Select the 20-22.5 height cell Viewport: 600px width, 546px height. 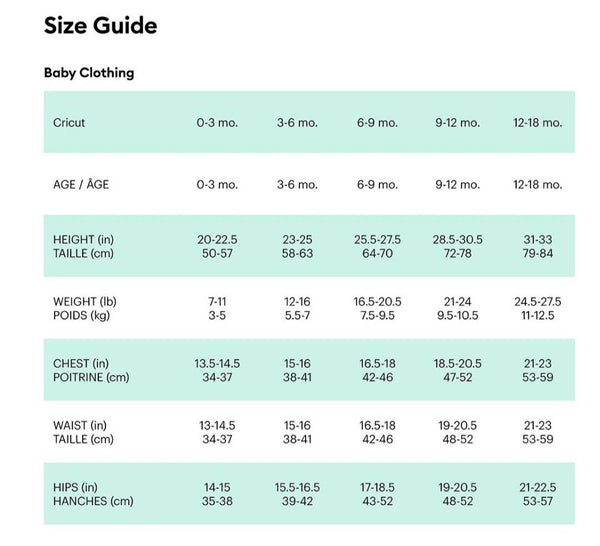coord(217,240)
